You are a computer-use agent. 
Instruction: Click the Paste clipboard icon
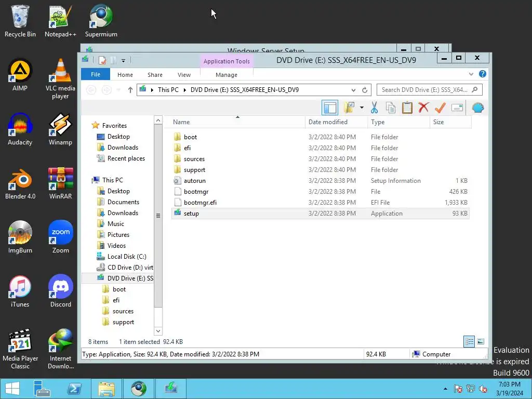407,108
